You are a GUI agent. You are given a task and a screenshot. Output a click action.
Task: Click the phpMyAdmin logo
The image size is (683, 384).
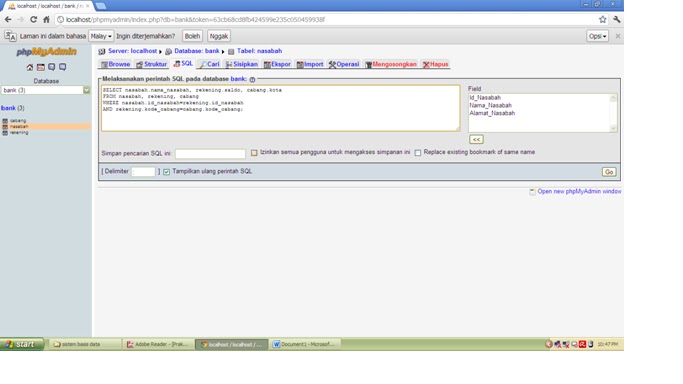(x=46, y=52)
